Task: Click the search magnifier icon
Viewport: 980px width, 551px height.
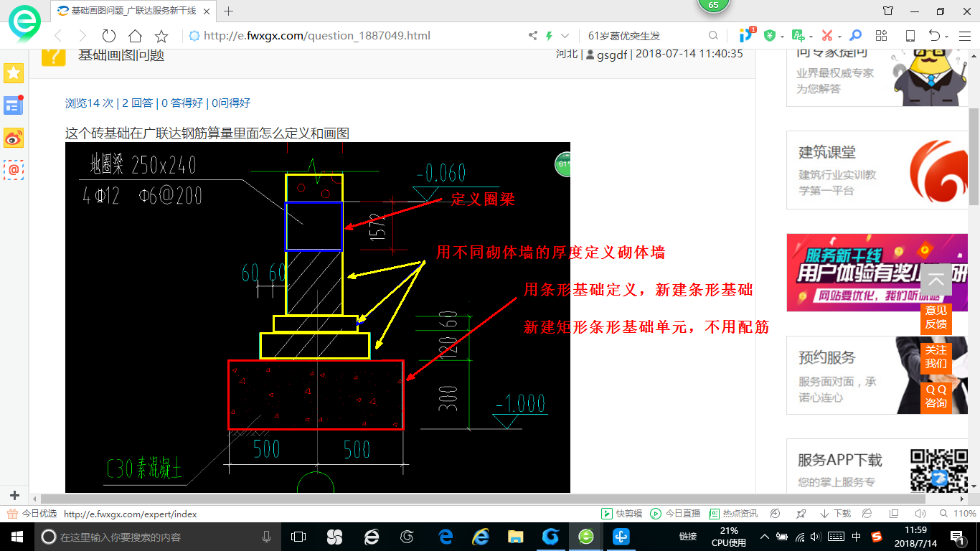Action: click(x=713, y=35)
